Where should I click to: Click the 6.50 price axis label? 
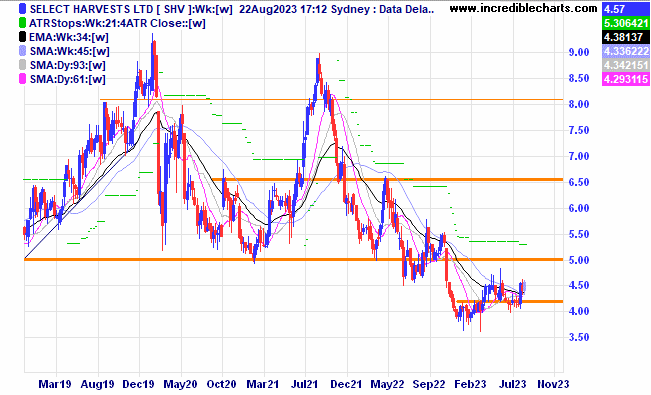coord(579,182)
